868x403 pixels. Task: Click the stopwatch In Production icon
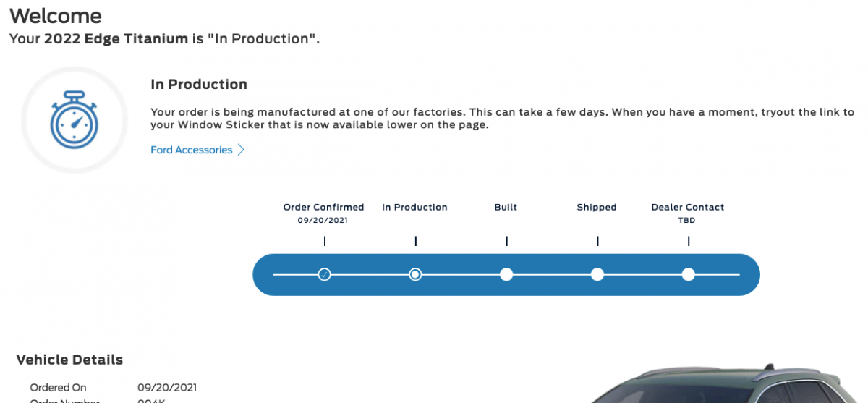[75, 120]
